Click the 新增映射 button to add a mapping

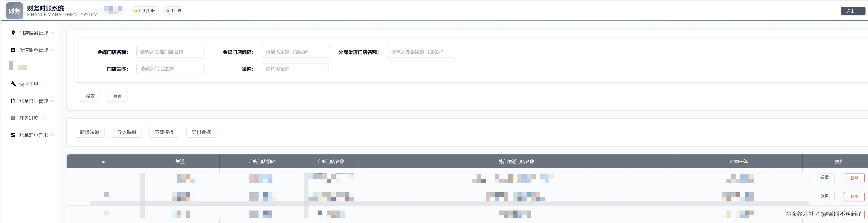pyautogui.click(x=90, y=132)
